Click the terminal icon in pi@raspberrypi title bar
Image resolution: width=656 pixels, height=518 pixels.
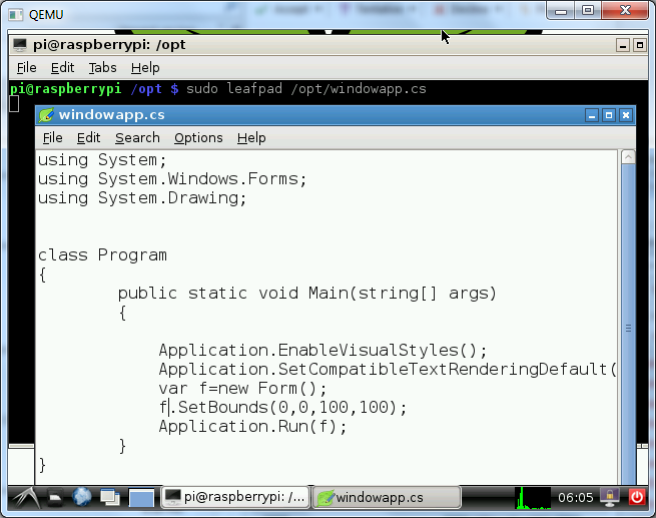(20, 45)
